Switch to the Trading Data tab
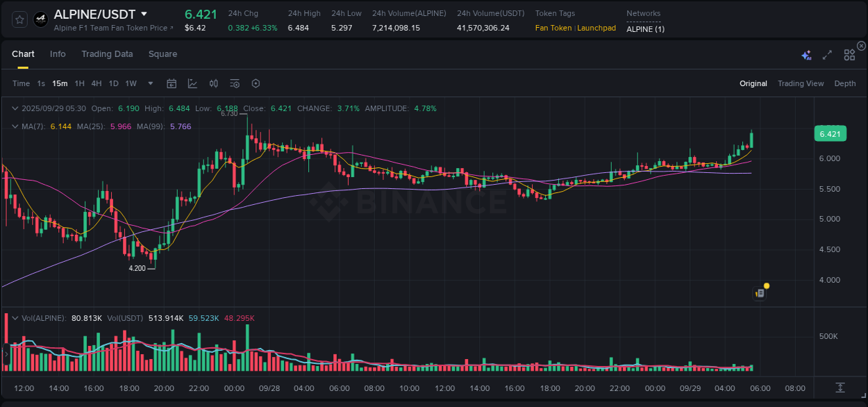The width and height of the screenshot is (868, 407). pos(107,53)
